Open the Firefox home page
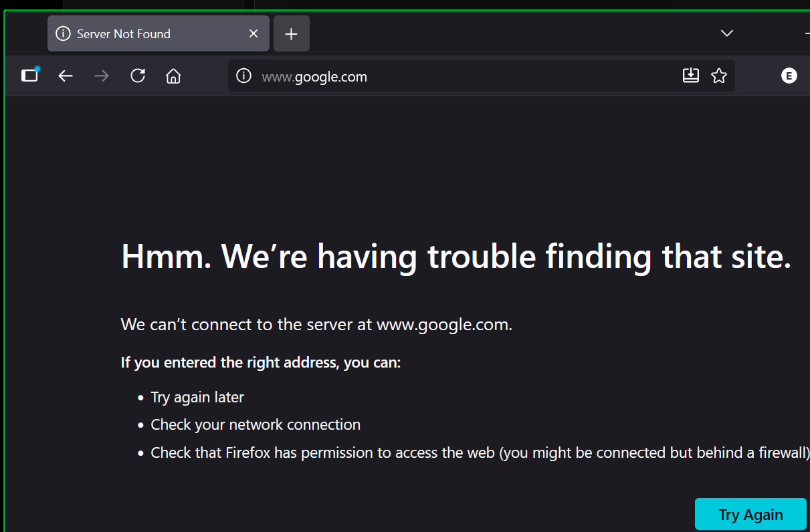The image size is (810, 532). click(x=173, y=76)
